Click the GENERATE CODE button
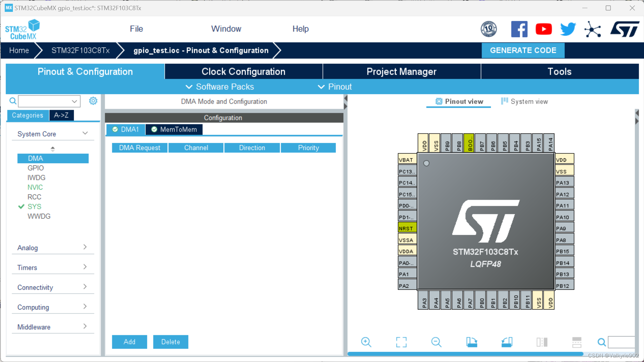The height and width of the screenshot is (362, 644). point(523,50)
